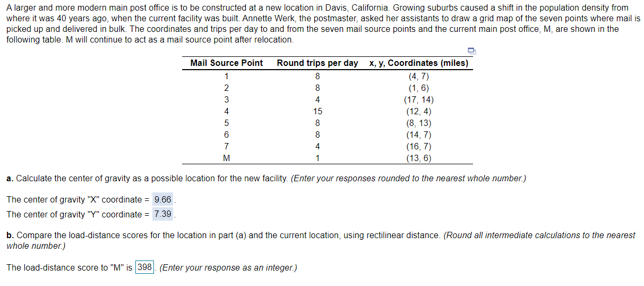
Task: Click the '(Enter your response as an integer.)' hint
Action: coord(228,267)
